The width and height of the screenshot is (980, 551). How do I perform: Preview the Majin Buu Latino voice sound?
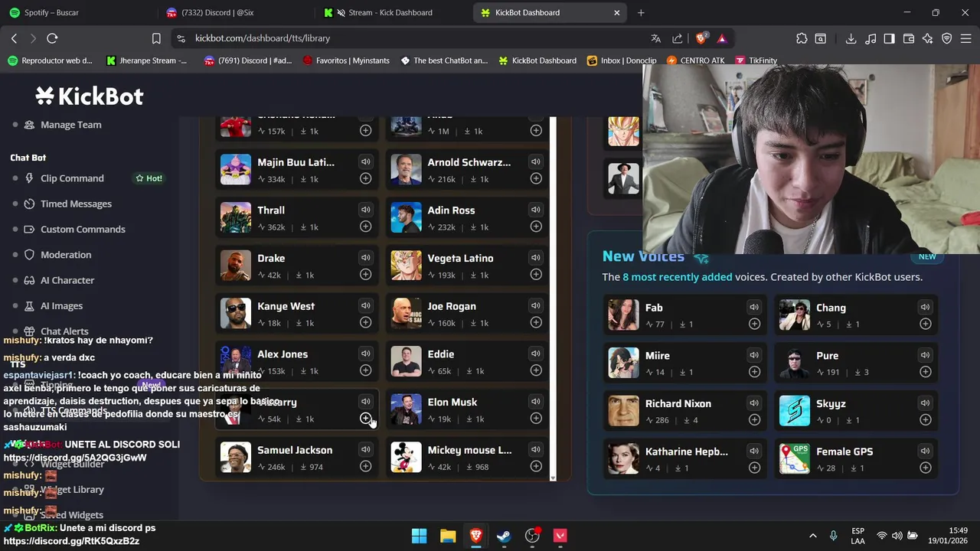365,162
